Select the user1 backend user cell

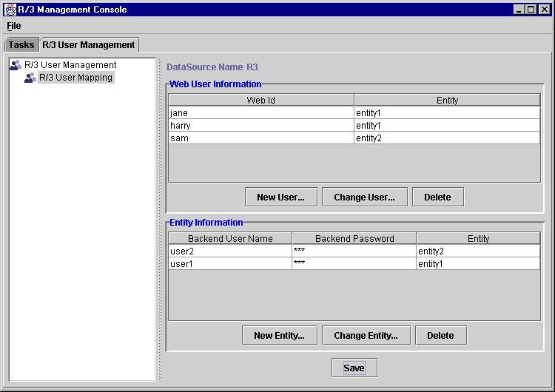point(230,263)
